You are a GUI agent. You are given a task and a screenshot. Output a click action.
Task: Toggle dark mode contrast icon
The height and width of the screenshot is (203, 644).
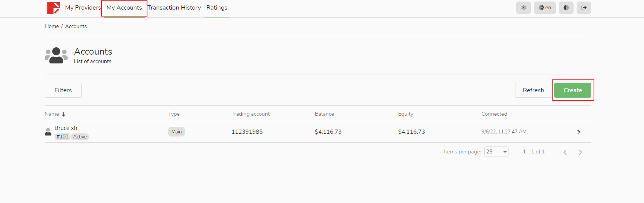click(566, 8)
